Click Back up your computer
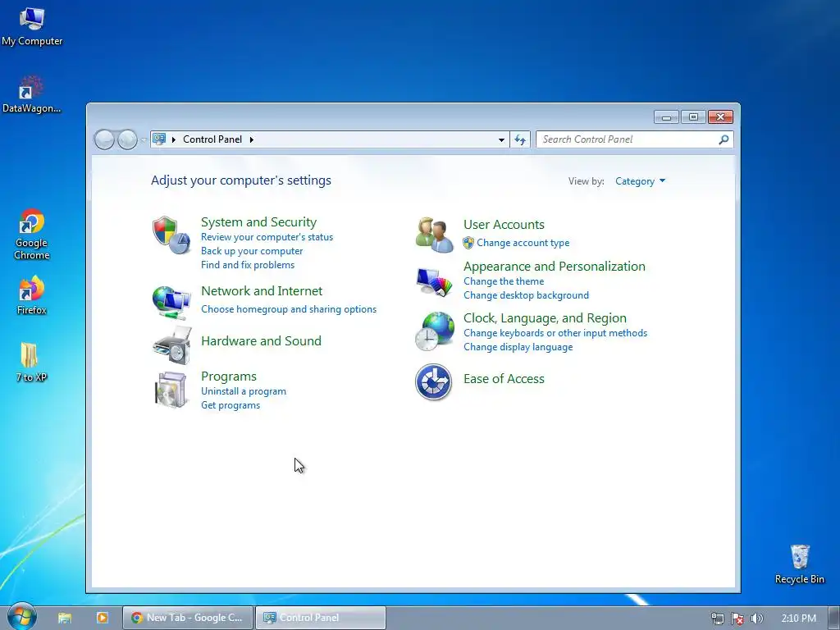 (252, 251)
